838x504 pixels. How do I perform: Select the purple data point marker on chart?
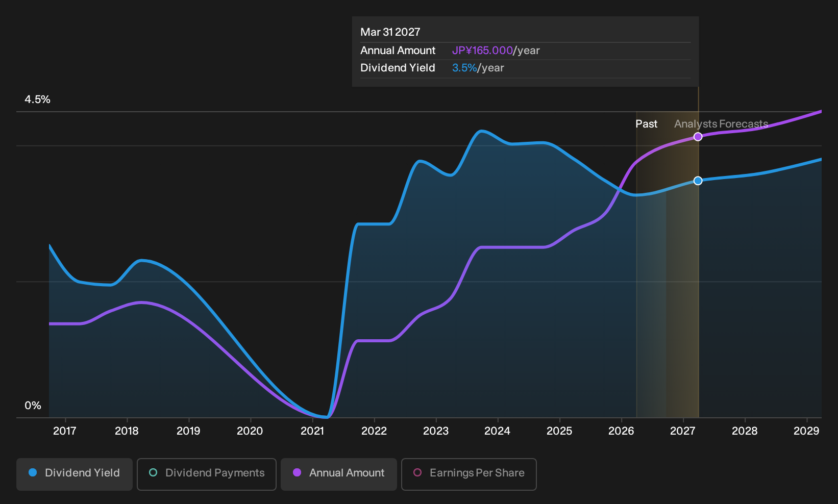698,137
